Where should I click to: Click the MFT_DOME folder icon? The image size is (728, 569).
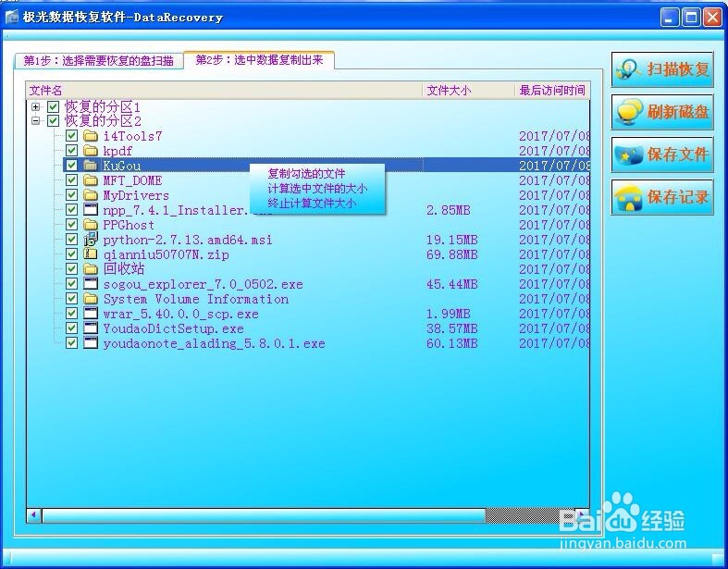coord(90,180)
